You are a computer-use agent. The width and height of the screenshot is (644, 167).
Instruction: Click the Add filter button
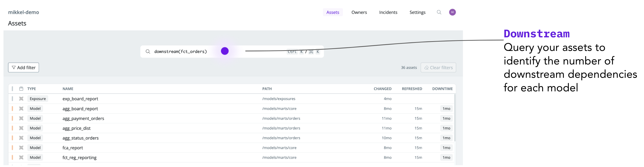(24, 68)
